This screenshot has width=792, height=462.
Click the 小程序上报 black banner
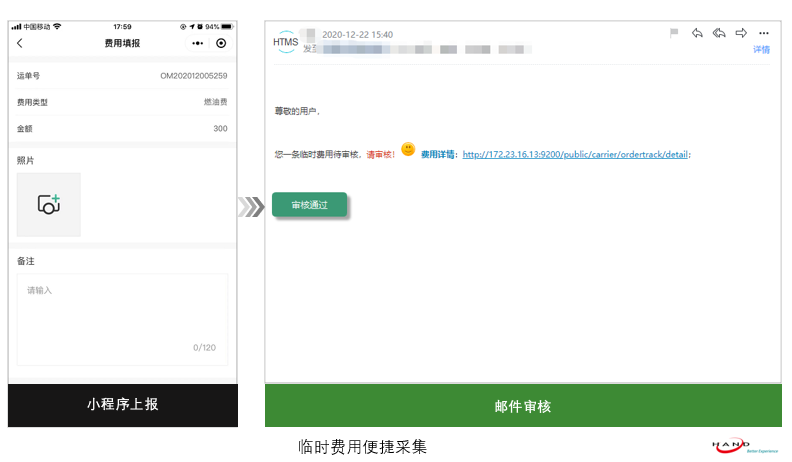tap(122, 405)
